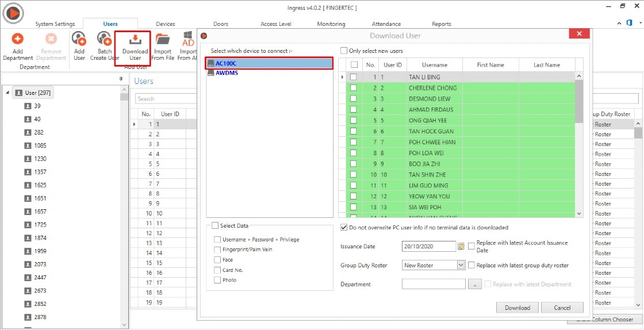Select checkbox for TAN LI BING row
Screen dimensions: 644x330
(354, 77)
